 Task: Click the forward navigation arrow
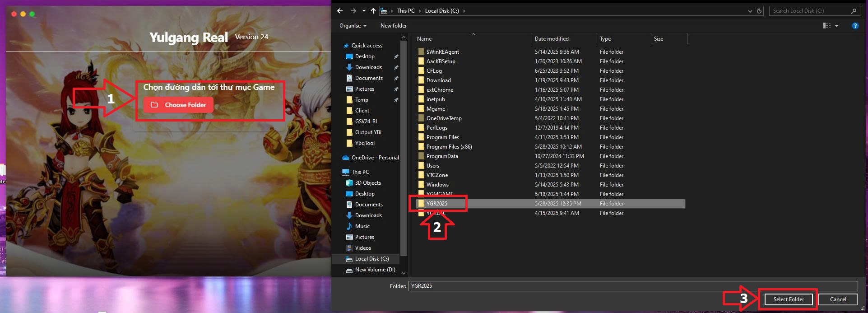click(353, 11)
